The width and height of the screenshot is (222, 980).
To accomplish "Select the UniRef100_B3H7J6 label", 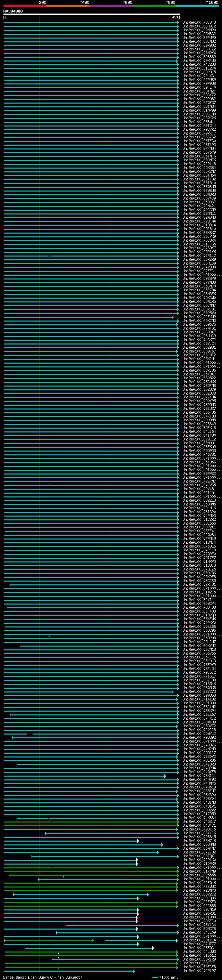I will pos(199,841).
